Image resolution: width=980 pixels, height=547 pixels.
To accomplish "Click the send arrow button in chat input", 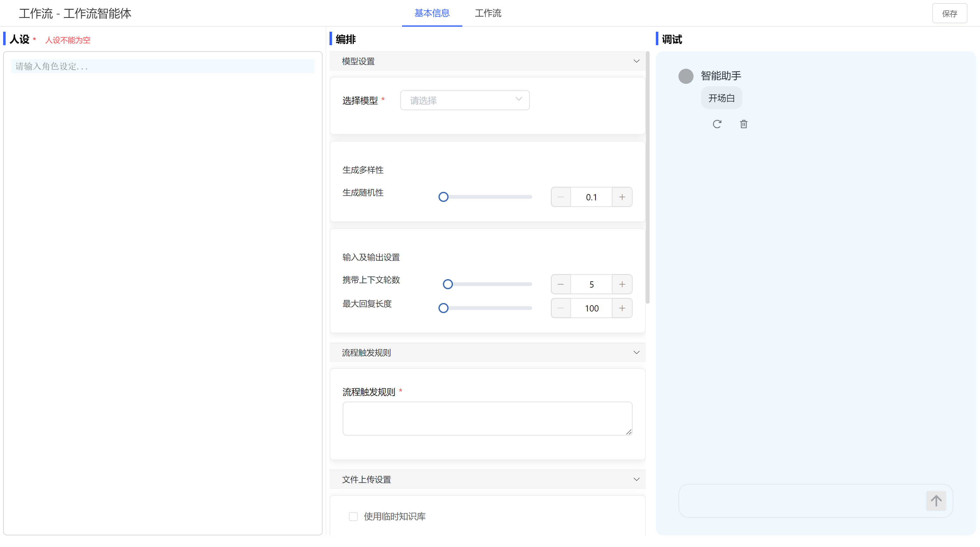I will [x=936, y=501].
